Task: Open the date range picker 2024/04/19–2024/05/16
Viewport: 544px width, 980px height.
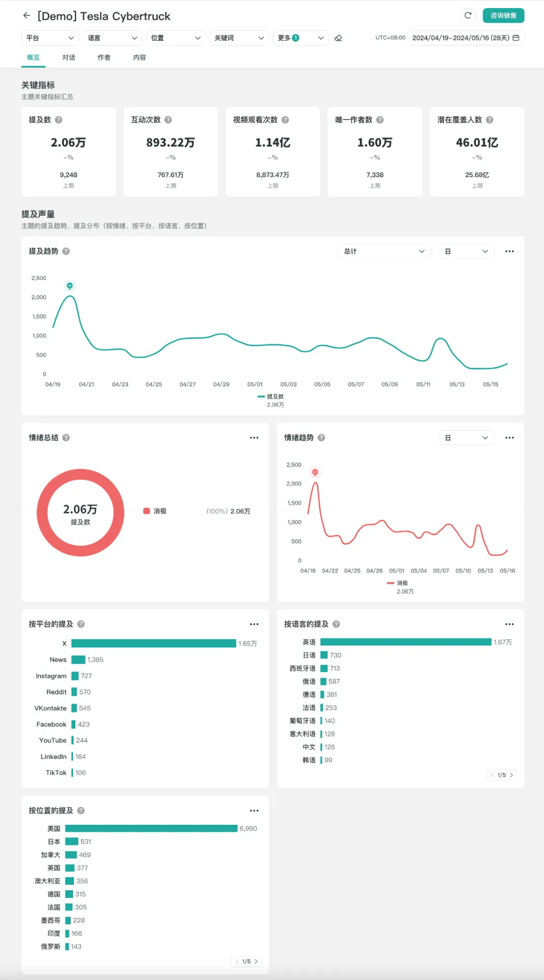Action: coord(465,38)
